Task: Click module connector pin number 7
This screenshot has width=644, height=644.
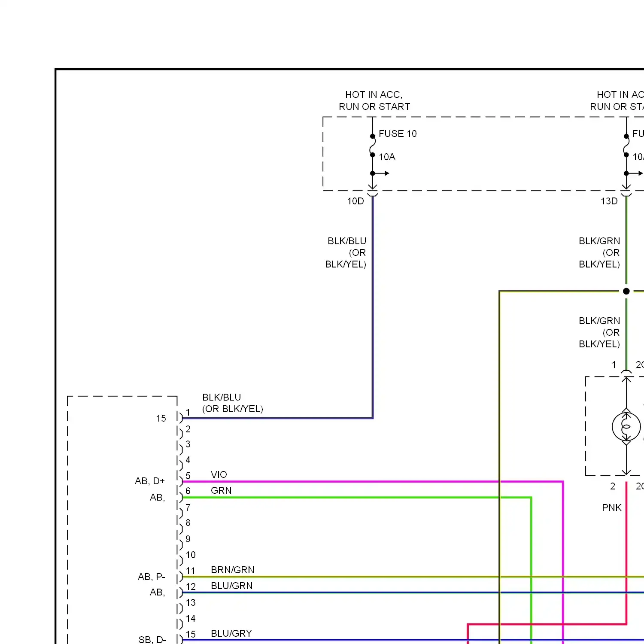Action: tap(188, 507)
